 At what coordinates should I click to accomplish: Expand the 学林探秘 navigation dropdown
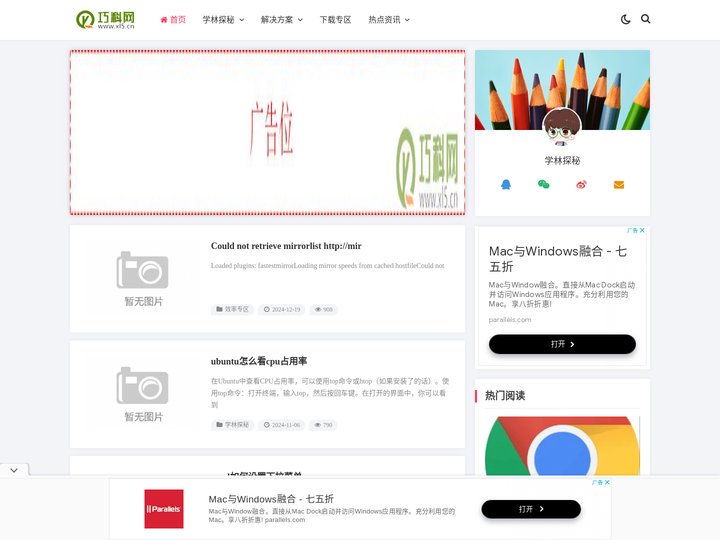coord(223,20)
